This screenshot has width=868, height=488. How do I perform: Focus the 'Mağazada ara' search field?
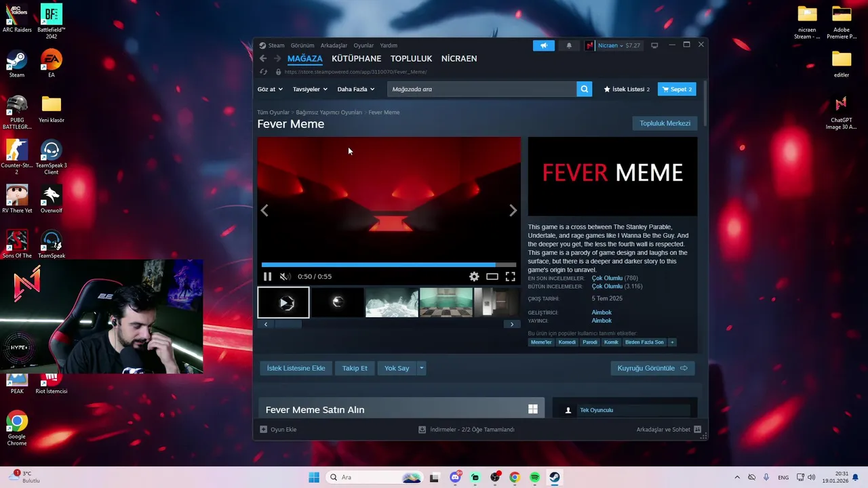click(482, 89)
